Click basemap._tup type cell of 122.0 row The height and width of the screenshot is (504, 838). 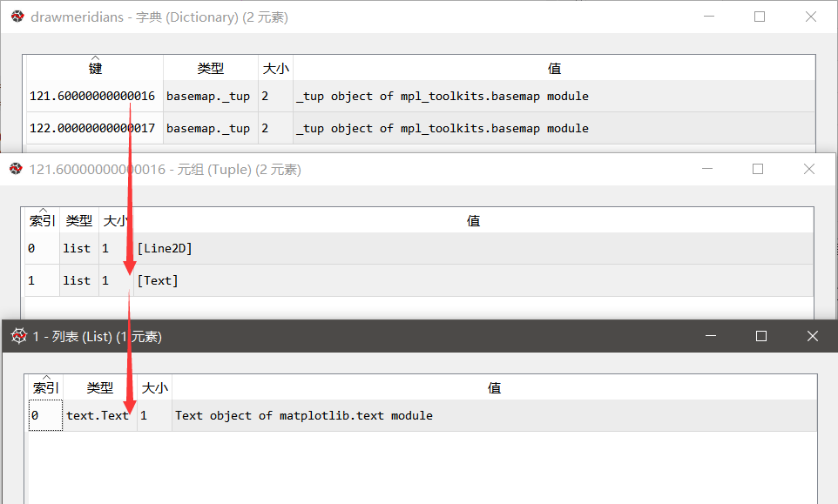click(211, 128)
